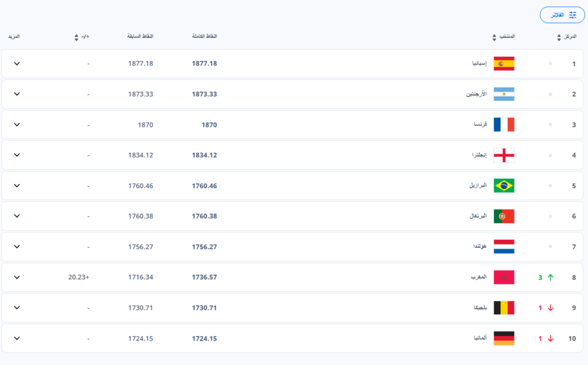The width and height of the screenshot is (588, 365).
Task: Click the Argentina flag icon
Action: point(504,94)
